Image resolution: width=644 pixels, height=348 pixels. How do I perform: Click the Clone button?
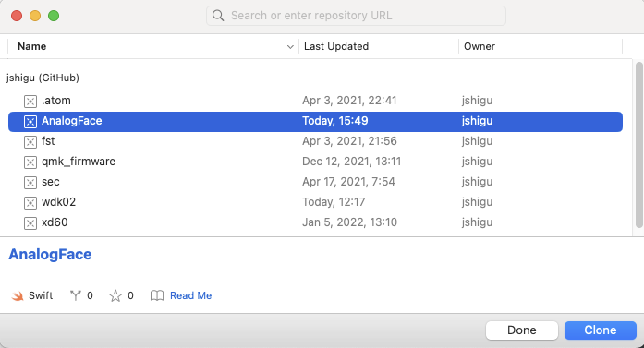point(600,330)
